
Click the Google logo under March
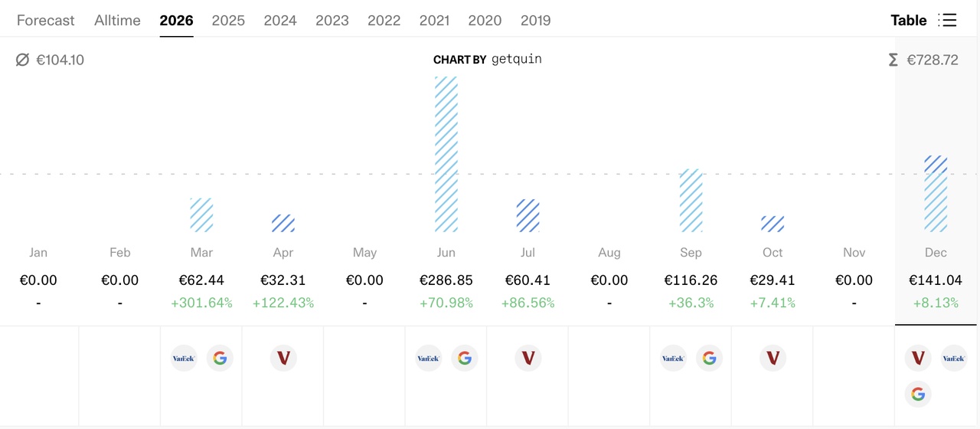click(220, 358)
